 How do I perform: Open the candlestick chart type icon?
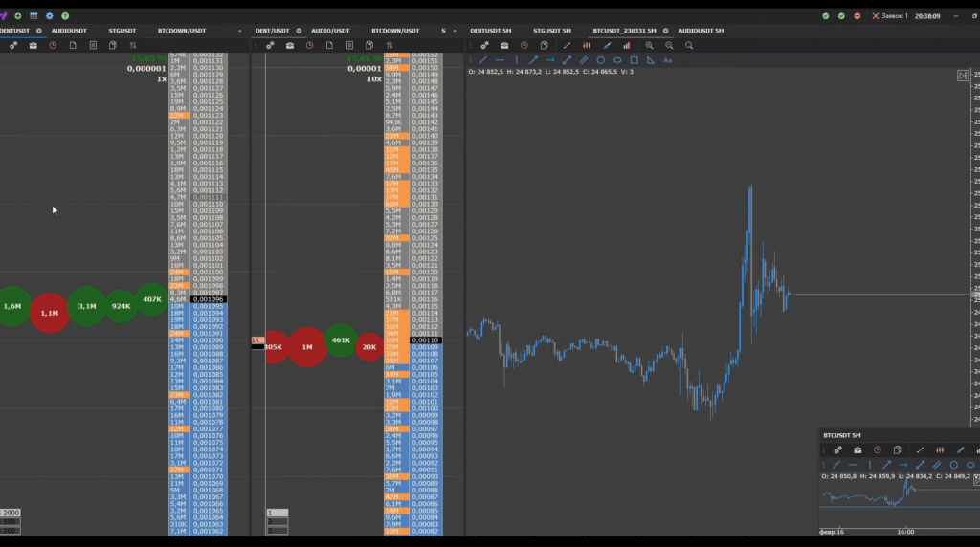tap(587, 45)
